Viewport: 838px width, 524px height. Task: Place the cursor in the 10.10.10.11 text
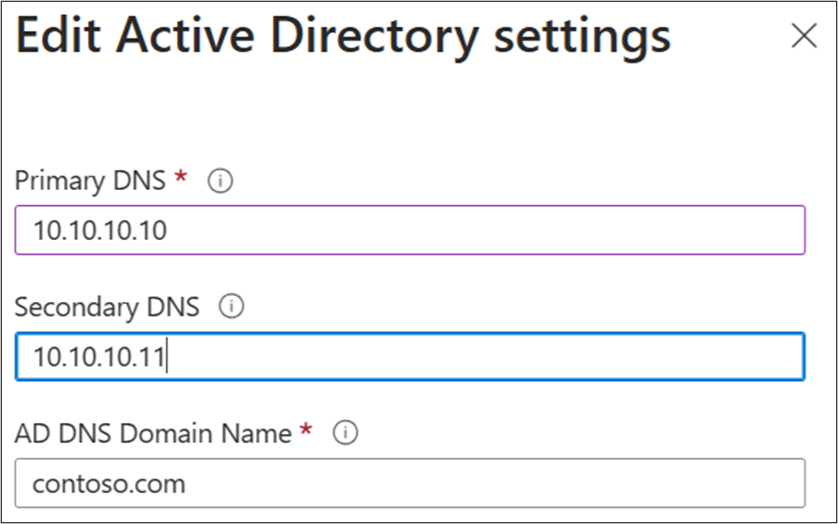pos(98,357)
